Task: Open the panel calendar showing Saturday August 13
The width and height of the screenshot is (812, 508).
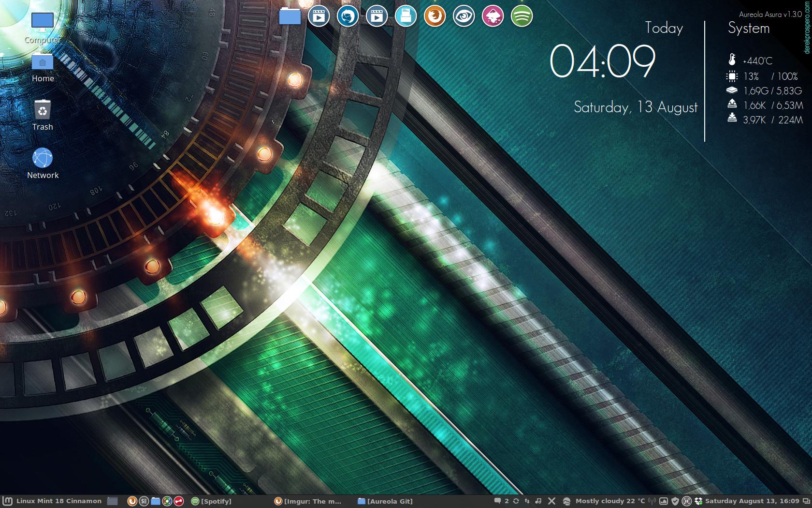Action: 752,501
